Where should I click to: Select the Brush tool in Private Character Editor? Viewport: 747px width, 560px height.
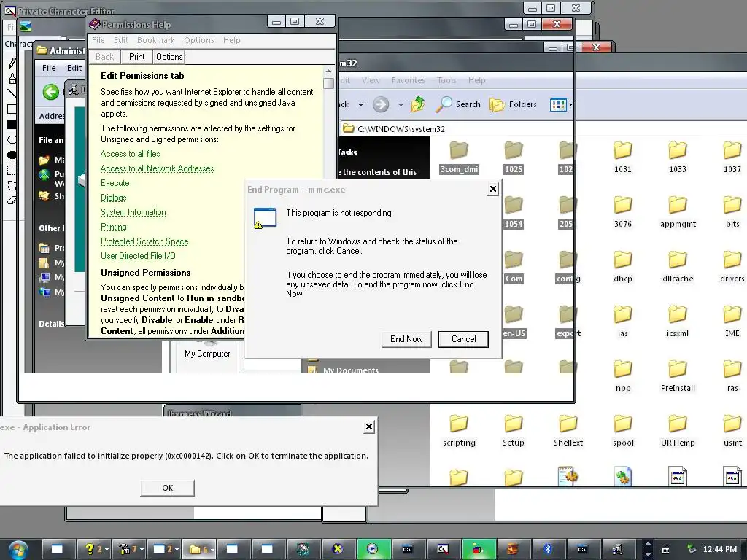(x=12, y=78)
